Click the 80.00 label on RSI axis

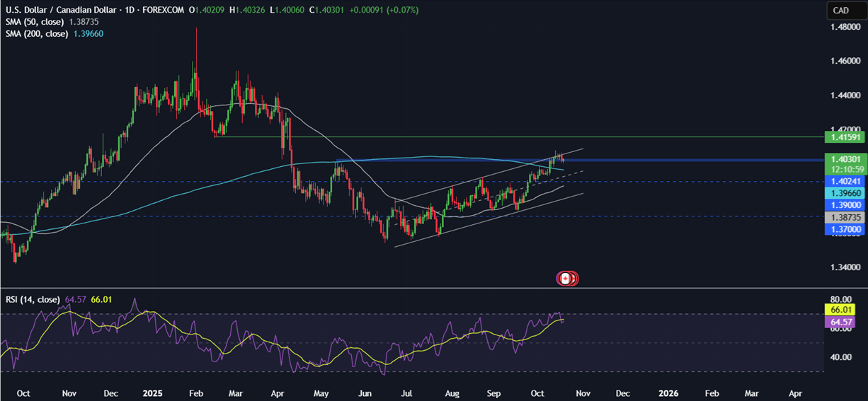point(840,299)
